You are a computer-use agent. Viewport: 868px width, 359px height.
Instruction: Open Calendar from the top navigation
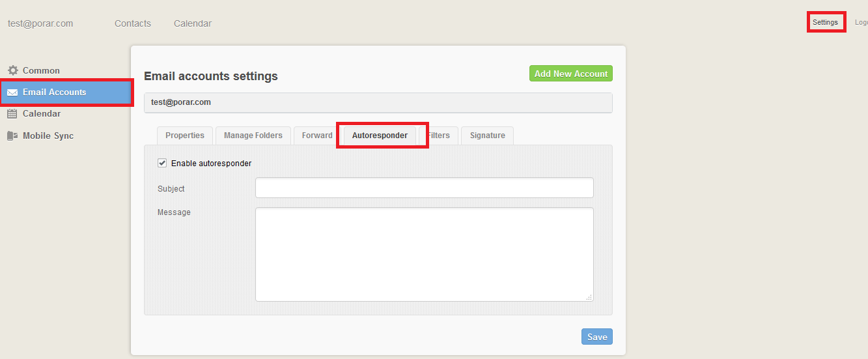point(193,23)
